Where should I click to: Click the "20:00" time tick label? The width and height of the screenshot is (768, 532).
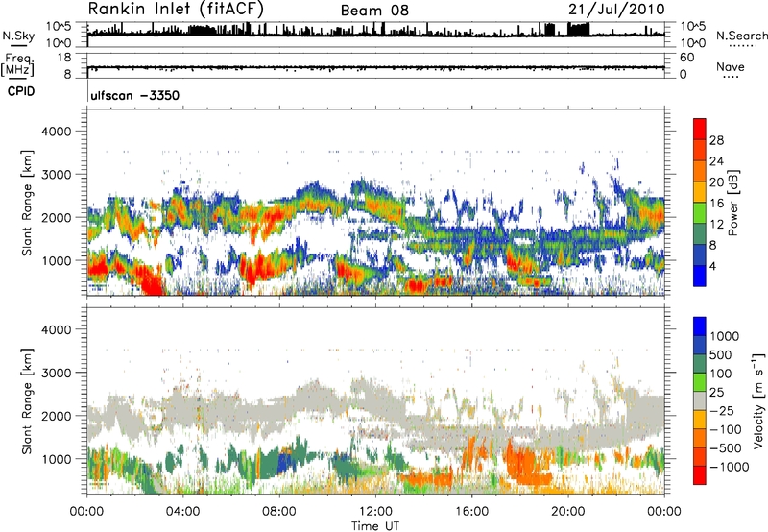click(x=567, y=512)
